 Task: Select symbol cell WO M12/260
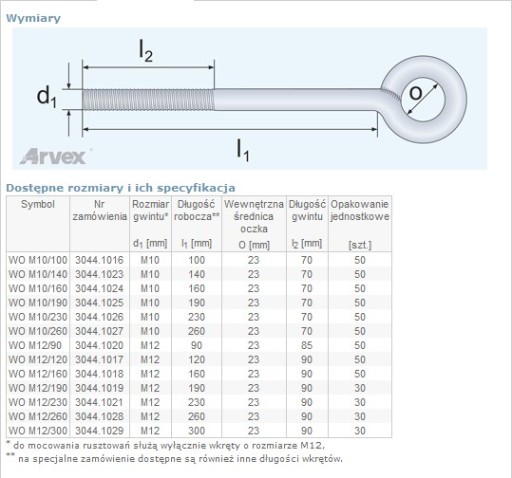(38, 417)
